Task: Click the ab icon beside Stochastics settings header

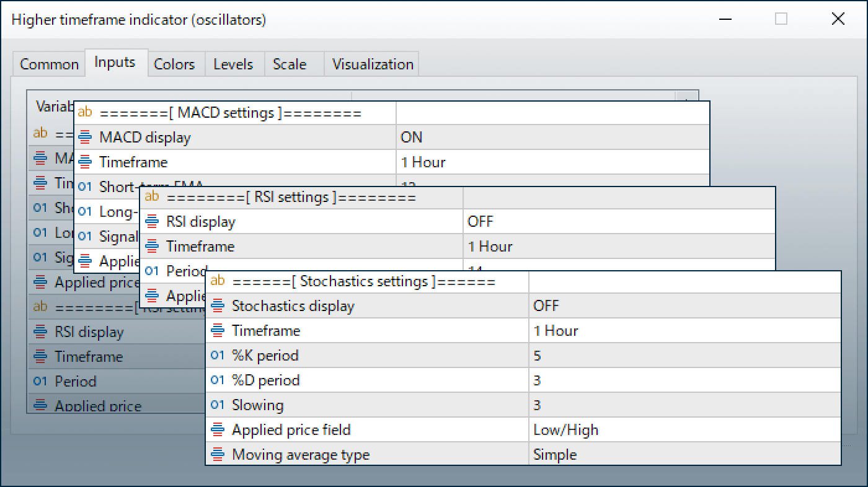Action: click(x=218, y=281)
